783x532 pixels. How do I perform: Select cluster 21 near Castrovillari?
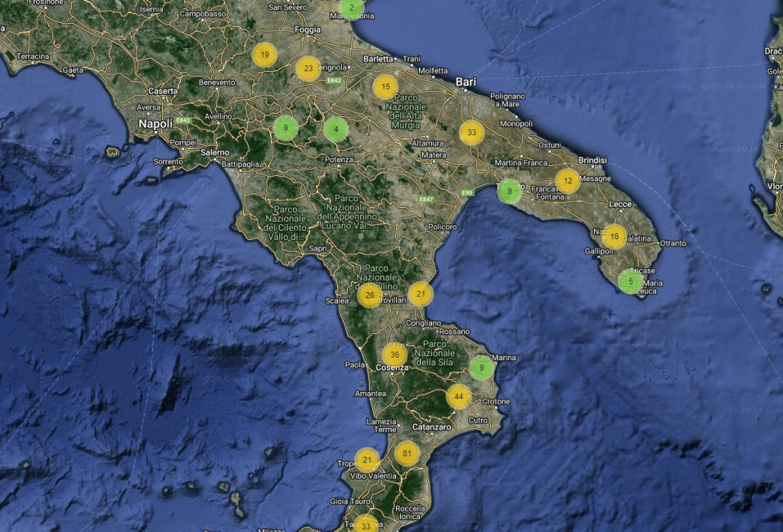[421, 294]
